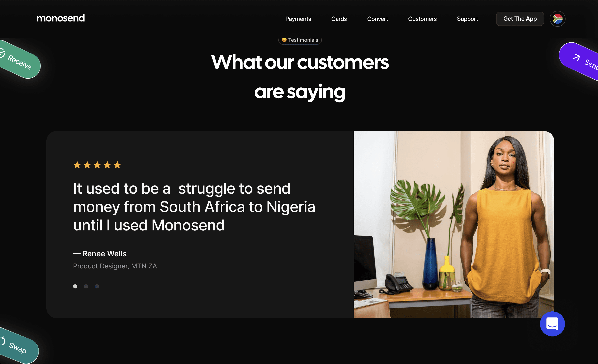Click the Get The App button

click(x=520, y=19)
